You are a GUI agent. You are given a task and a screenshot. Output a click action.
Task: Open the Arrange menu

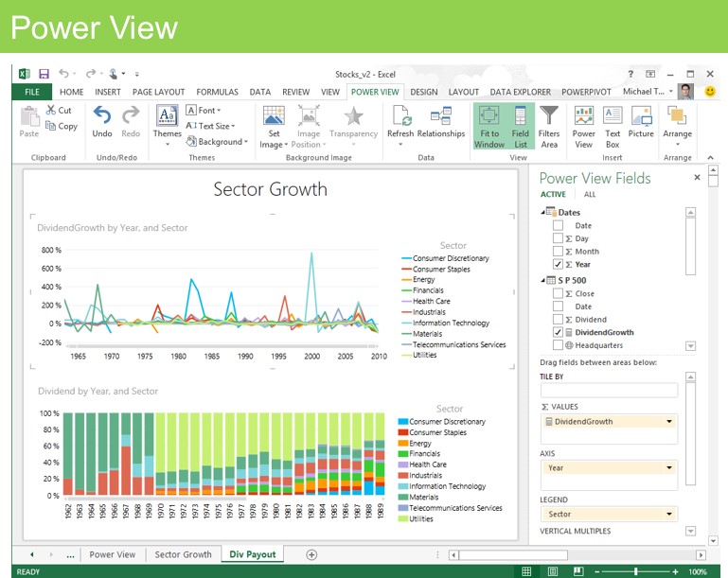[x=678, y=125]
